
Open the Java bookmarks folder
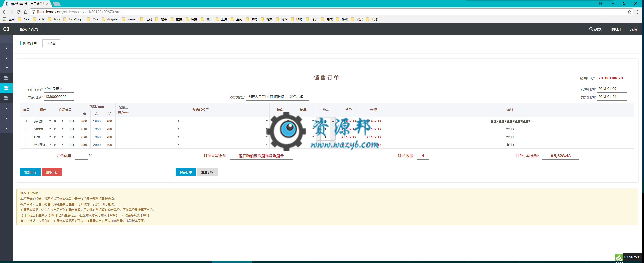click(54, 19)
